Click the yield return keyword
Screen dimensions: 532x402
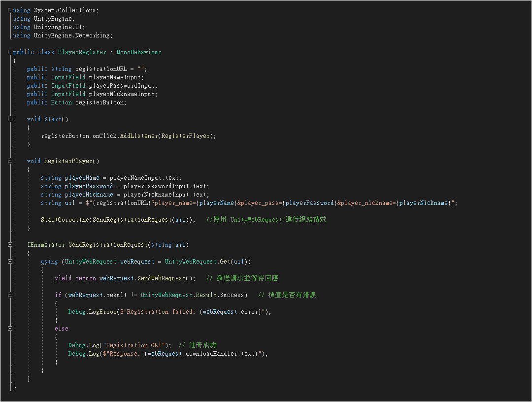75,278
